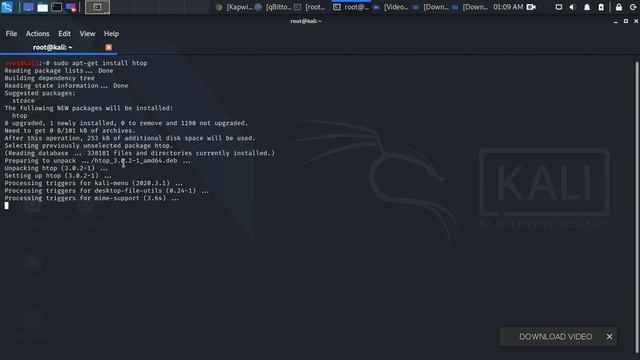Click the terminal vertical scrollbar

pos(637,207)
